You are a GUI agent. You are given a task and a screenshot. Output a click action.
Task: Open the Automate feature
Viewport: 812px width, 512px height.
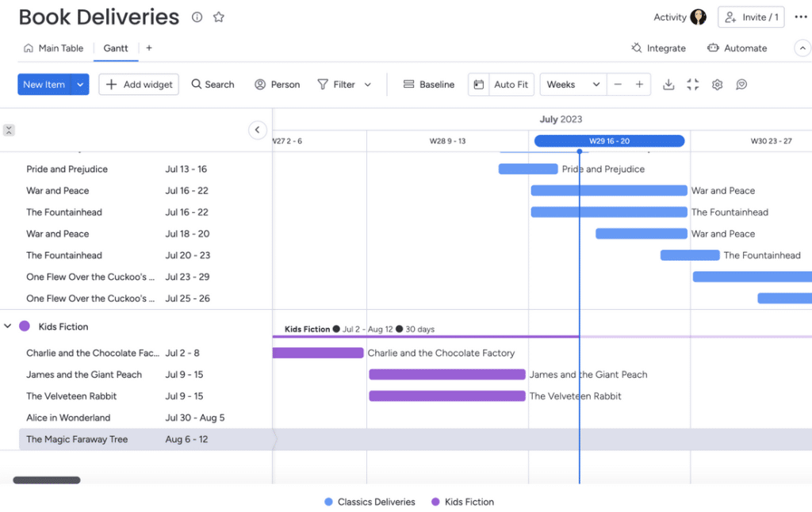tap(737, 48)
